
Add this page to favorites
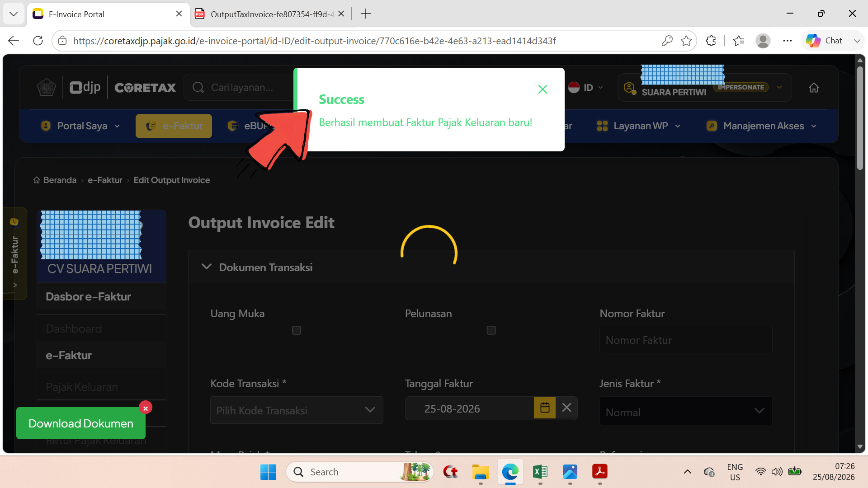[x=686, y=41]
